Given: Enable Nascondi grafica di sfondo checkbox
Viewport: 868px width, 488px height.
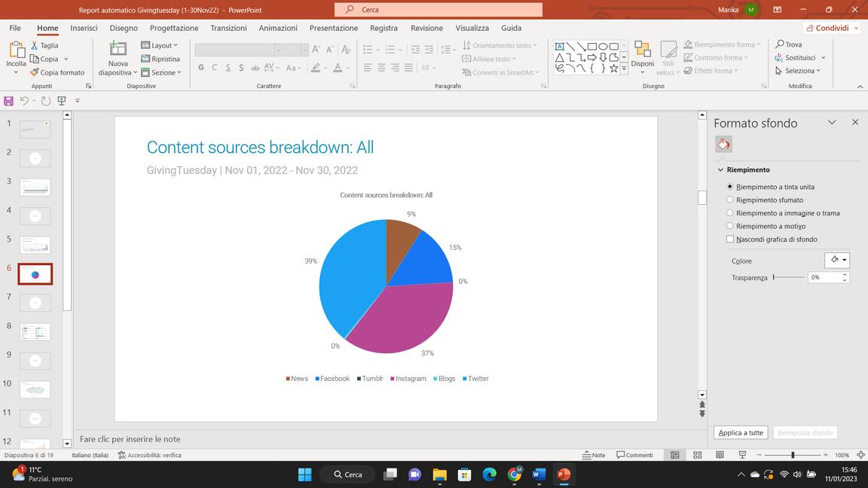Looking at the screenshot, I should [729, 239].
